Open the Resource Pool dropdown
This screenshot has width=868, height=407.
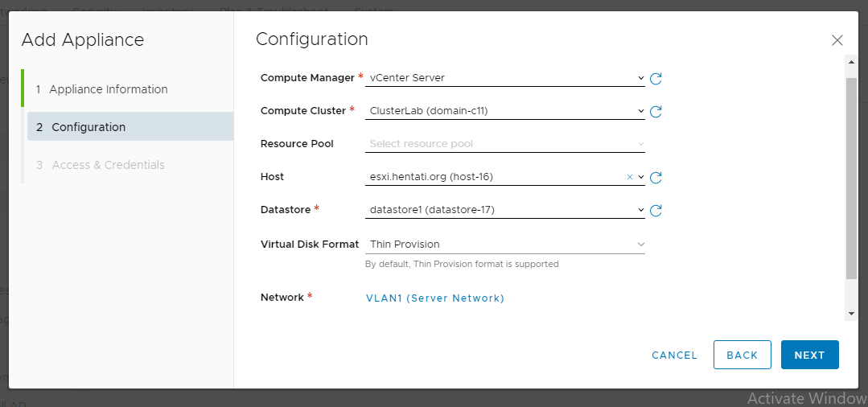point(505,144)
